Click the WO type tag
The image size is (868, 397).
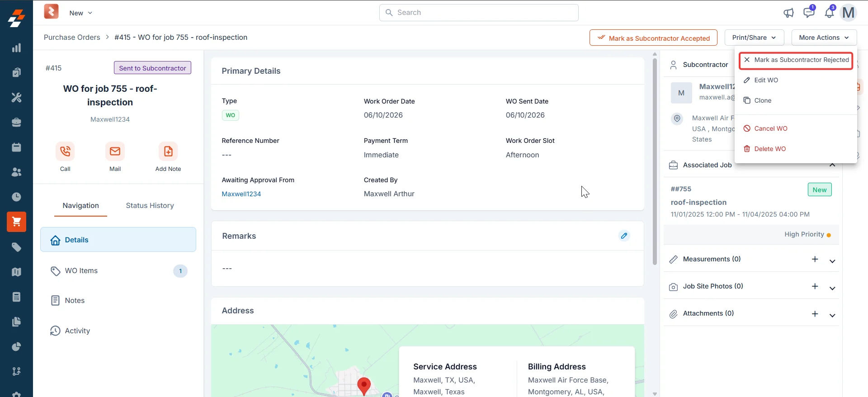point(230,115)
